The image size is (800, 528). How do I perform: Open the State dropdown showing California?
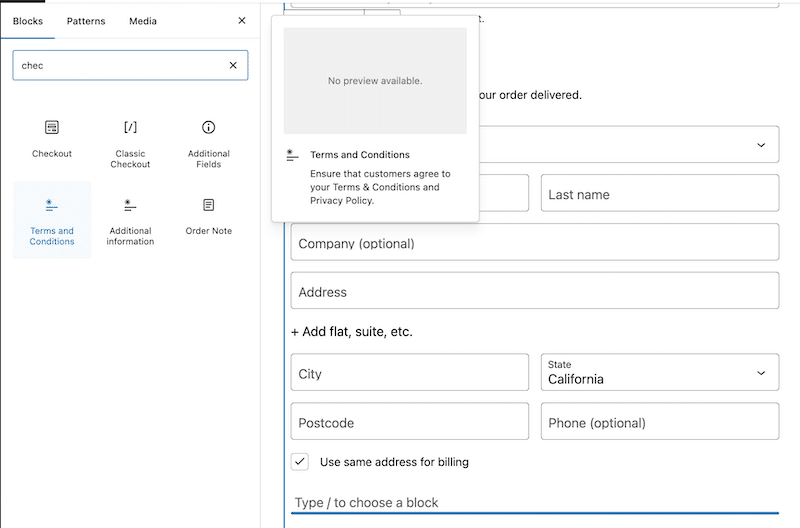point(660,372)
